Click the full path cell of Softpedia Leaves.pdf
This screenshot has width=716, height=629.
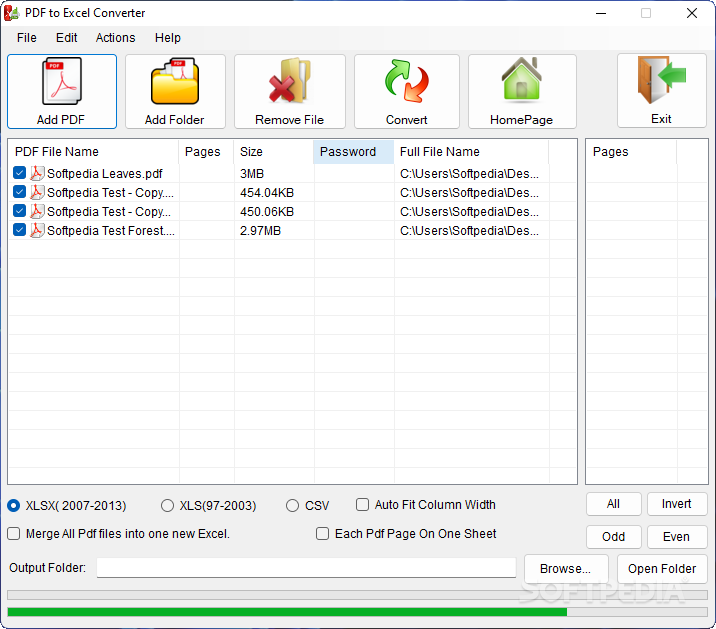pos(469,174)
